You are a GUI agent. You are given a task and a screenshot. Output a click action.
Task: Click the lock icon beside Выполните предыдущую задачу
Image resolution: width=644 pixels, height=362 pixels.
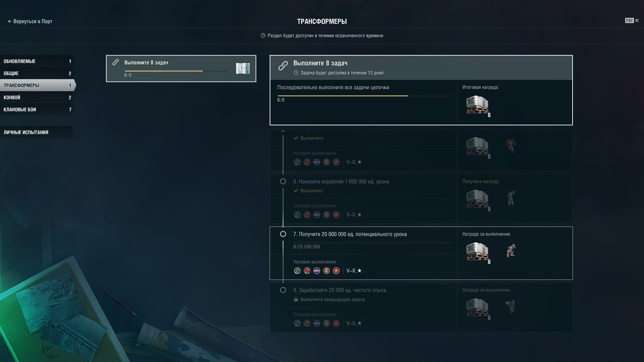[296, 299]
